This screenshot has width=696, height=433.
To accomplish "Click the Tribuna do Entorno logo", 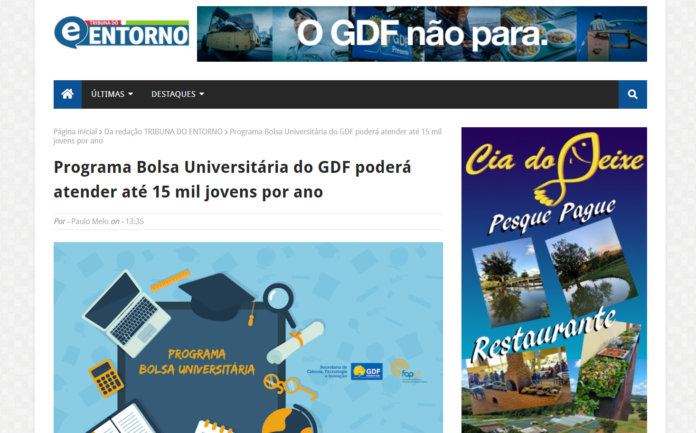I will tap(121, 32).
